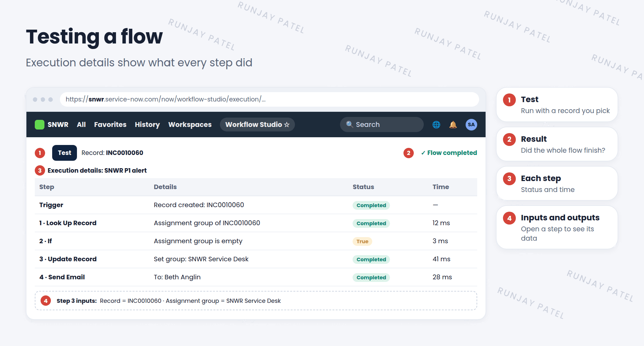Click the 41 ms time value
The image size is (644, 346).
(441, 259)
